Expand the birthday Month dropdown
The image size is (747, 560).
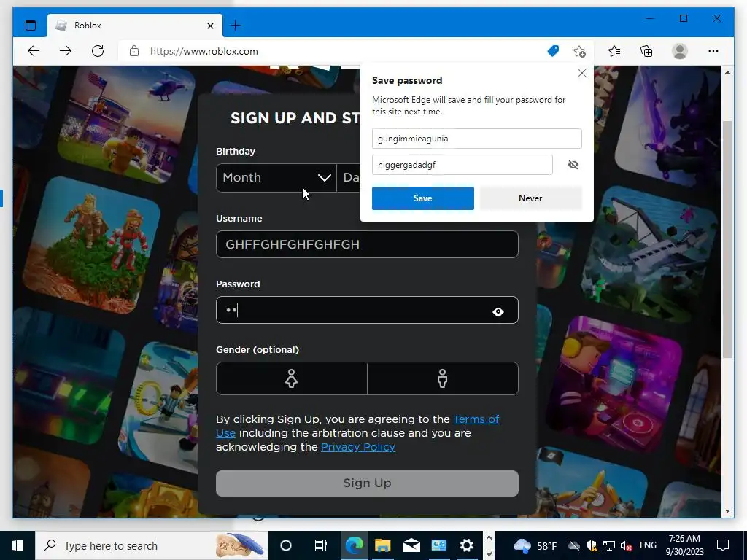276,178
